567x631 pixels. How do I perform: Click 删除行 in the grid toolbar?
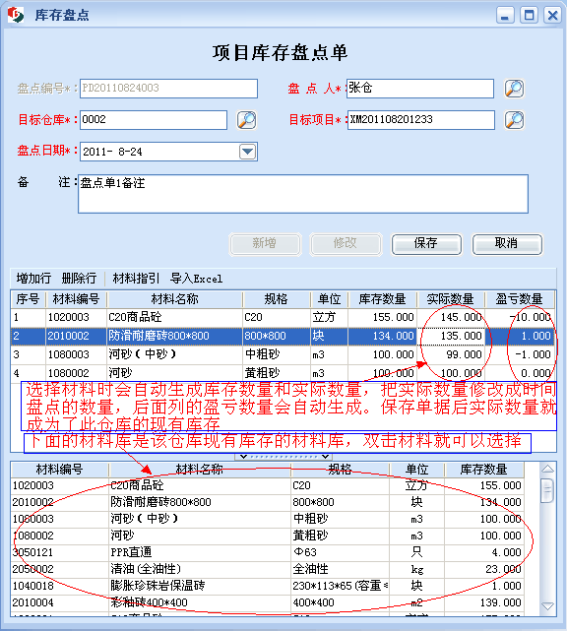(x=79, y=278)
